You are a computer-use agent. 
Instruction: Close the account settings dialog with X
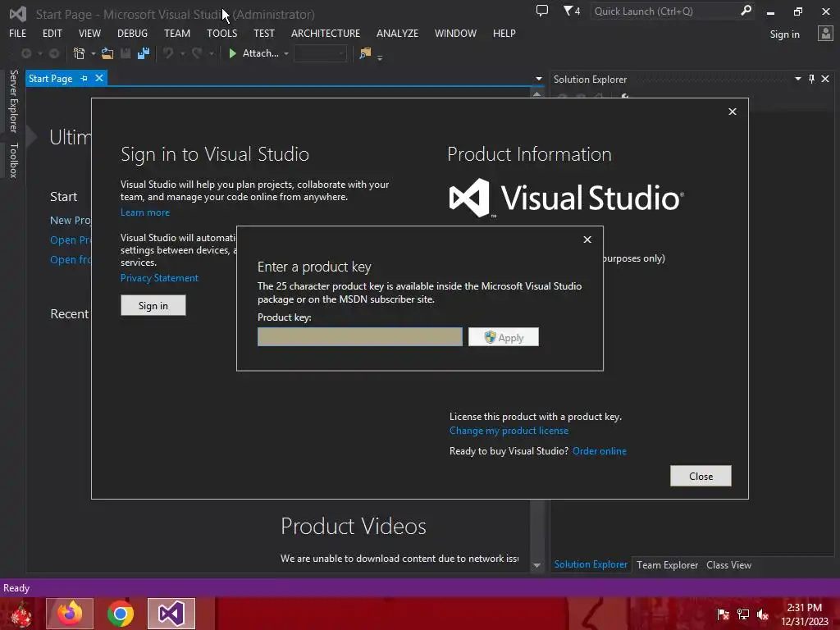pyautogui.click(x=733, y=112)
